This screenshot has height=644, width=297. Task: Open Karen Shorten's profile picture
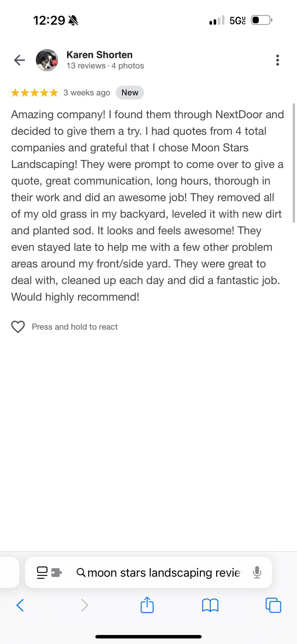pyautogui.click(x=47, y=60)
